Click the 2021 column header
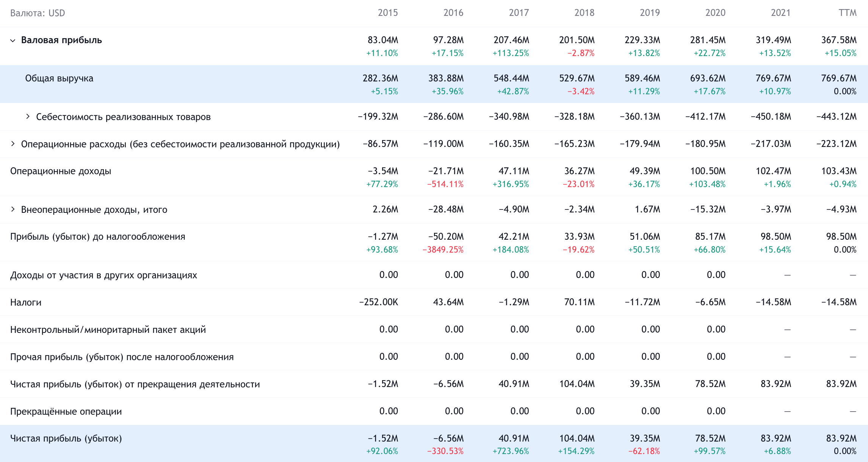 click(x=781, y=13)
